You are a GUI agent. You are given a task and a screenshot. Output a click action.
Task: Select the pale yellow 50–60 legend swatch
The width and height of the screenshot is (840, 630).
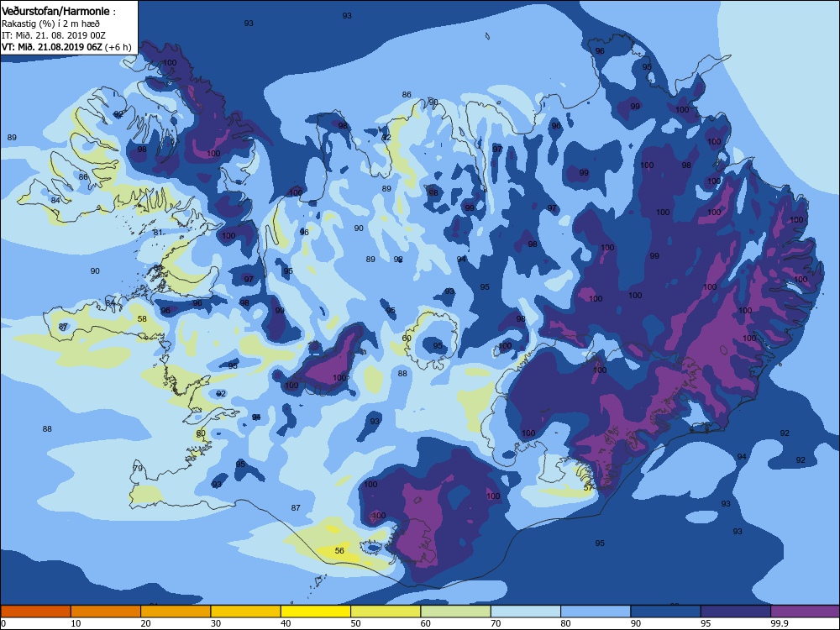386,612
